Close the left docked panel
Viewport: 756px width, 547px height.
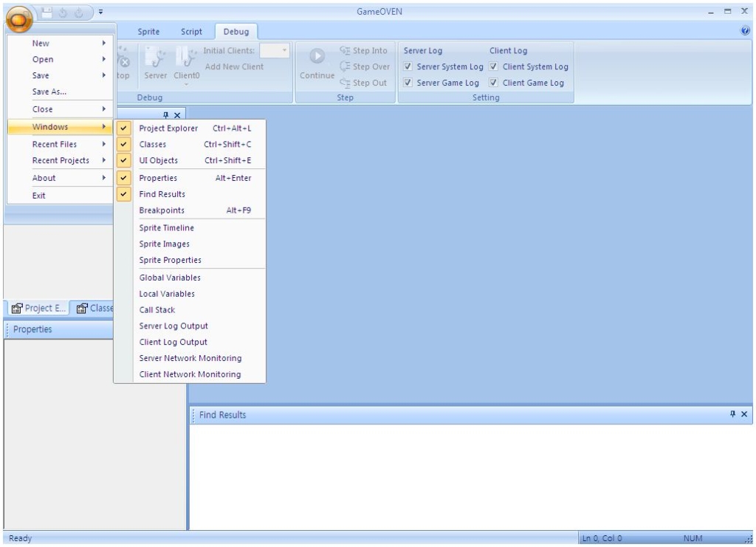(177, 115)
